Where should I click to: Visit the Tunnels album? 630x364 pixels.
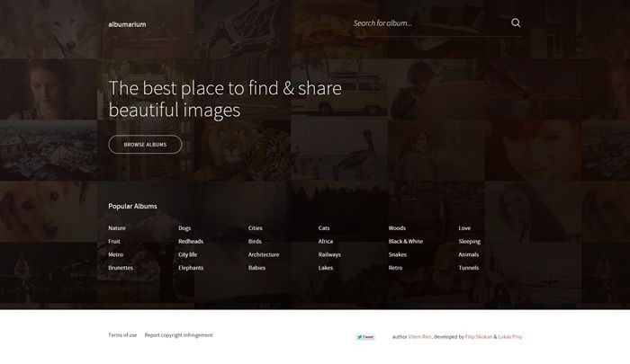pyautogui.click(x=469, y=268)
